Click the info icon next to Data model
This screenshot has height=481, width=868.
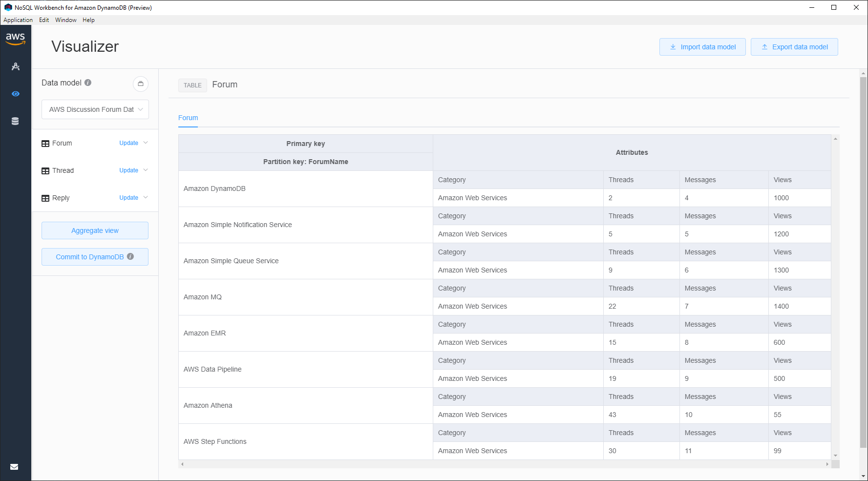pos(88,83)
